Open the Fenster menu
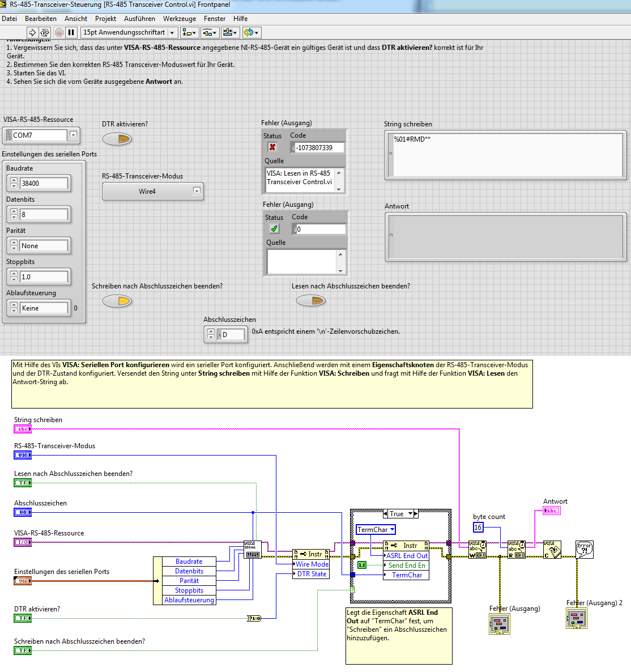Screen dimensions: 631x672 (x=215, y=19)
